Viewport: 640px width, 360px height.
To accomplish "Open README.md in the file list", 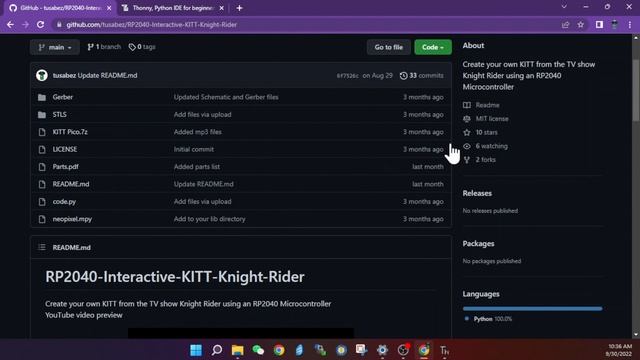I will tap(71, 184).
